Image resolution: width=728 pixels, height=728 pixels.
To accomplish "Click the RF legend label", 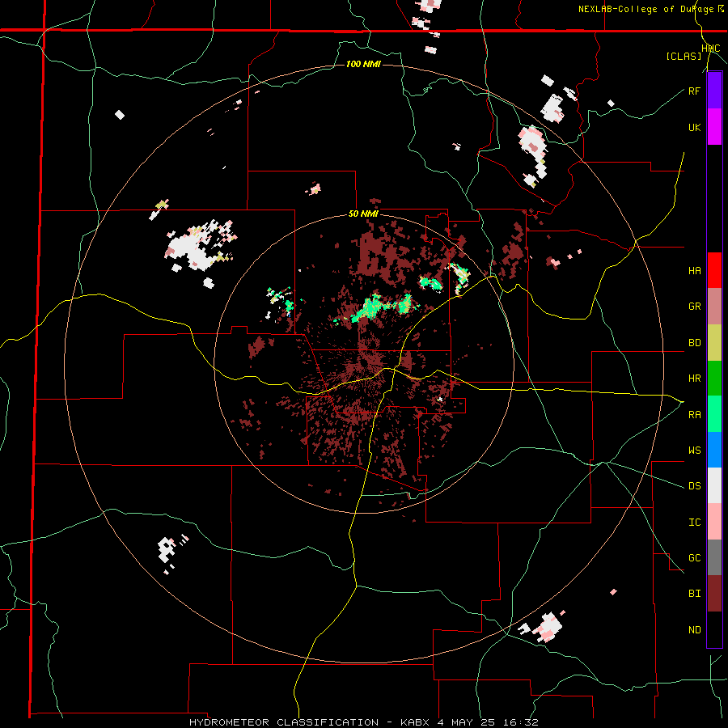I will point(694,91).
